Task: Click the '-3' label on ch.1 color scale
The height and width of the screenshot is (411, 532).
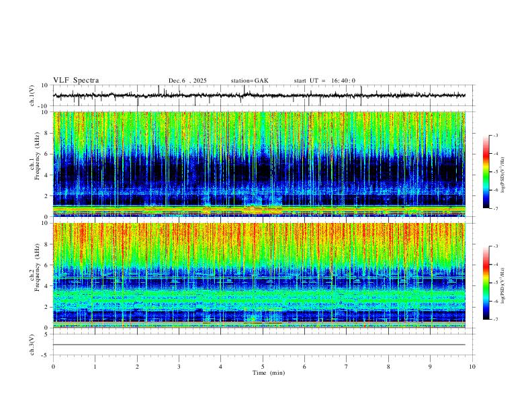Action: pyautogui.click(x=495, y=135)
